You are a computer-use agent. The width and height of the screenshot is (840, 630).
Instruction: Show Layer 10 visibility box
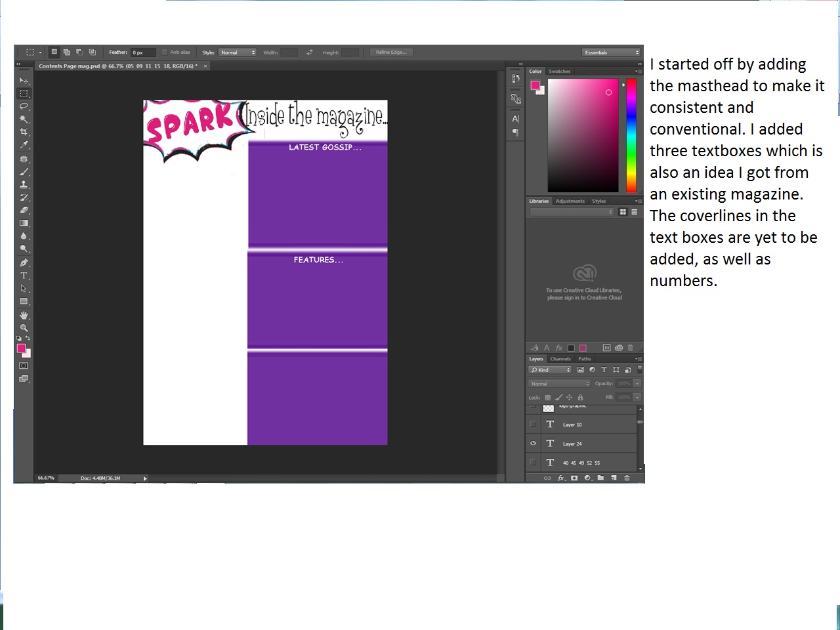[x=533, y=424]
